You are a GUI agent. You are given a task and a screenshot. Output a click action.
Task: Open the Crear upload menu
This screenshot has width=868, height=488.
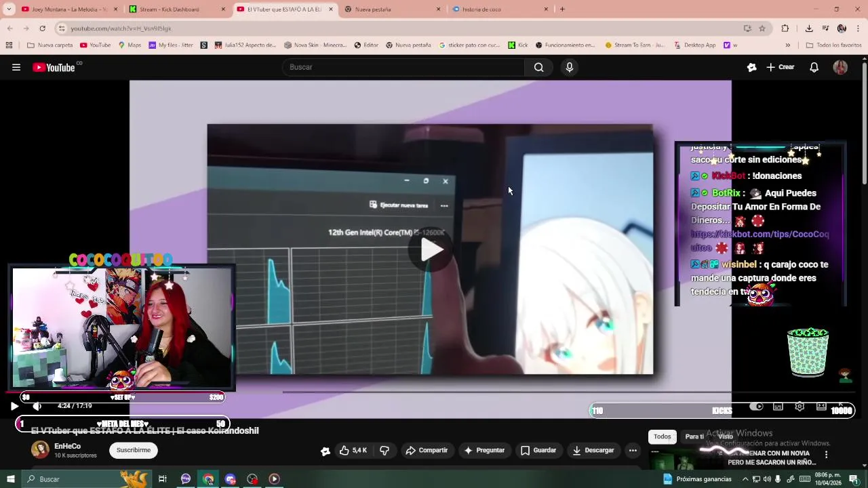[x=781, y=67]
